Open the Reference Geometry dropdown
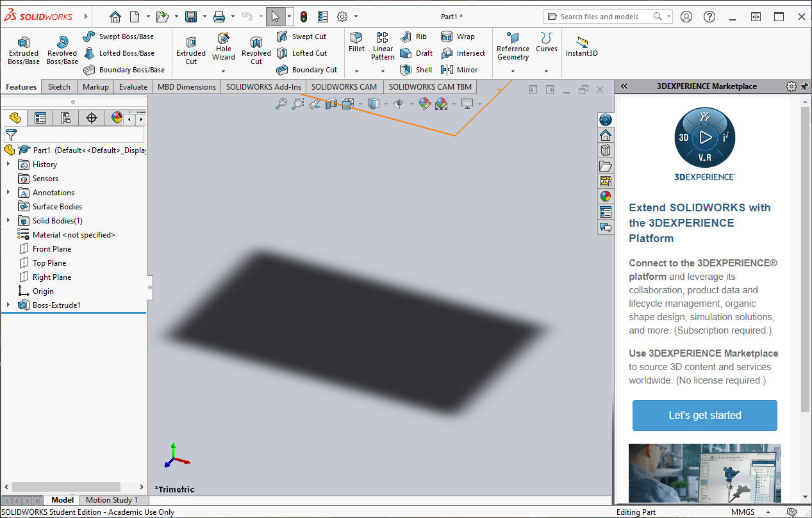Screen dimensions: 812x518 point(513,70)
